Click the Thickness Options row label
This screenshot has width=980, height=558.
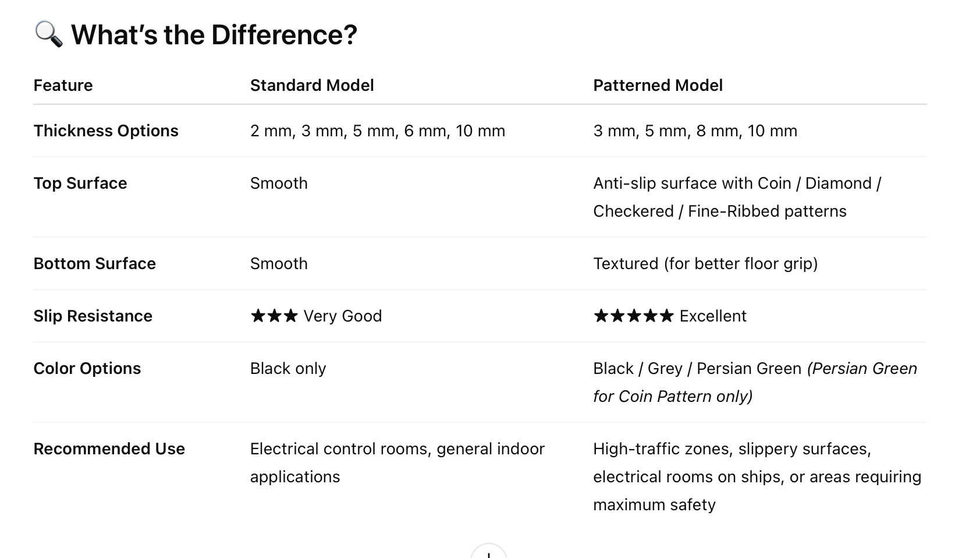tap(106, 130)
